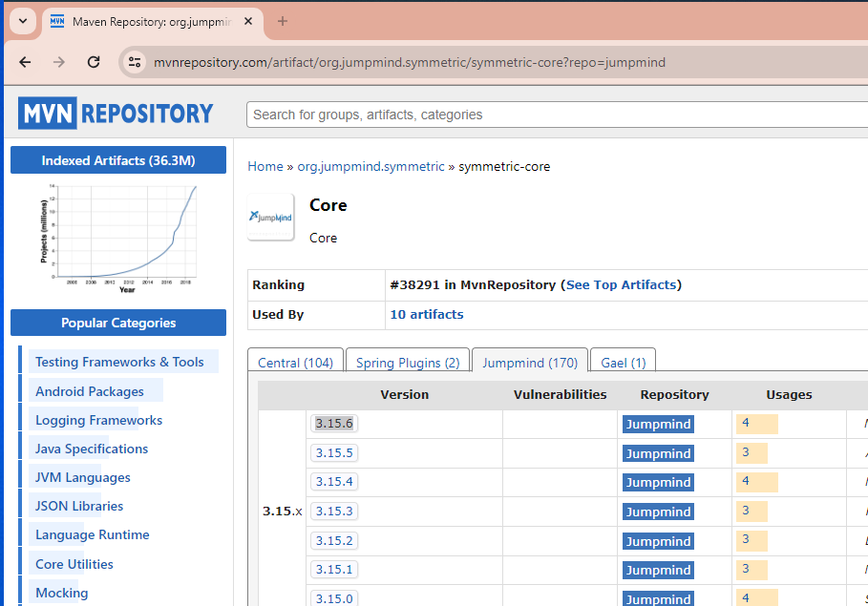Open version 3.15.5
The height and width of the screenshot is (606, 868).
tap(334, 452)
